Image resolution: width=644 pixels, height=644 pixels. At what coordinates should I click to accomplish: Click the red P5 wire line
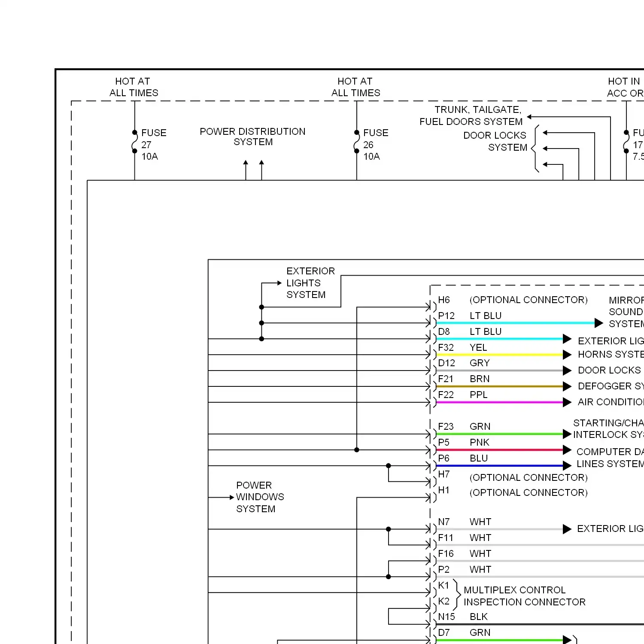pyautogui.click(x=499, y=450)
